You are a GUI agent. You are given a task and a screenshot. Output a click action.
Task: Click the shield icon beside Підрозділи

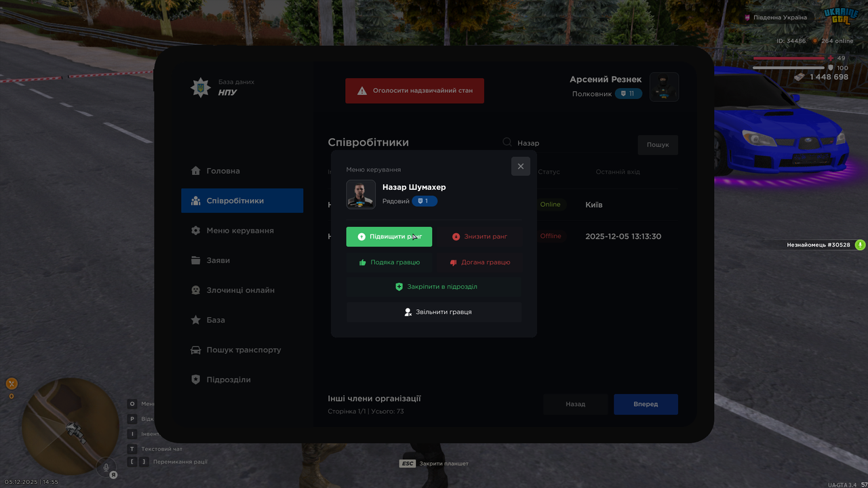(196, 380)
